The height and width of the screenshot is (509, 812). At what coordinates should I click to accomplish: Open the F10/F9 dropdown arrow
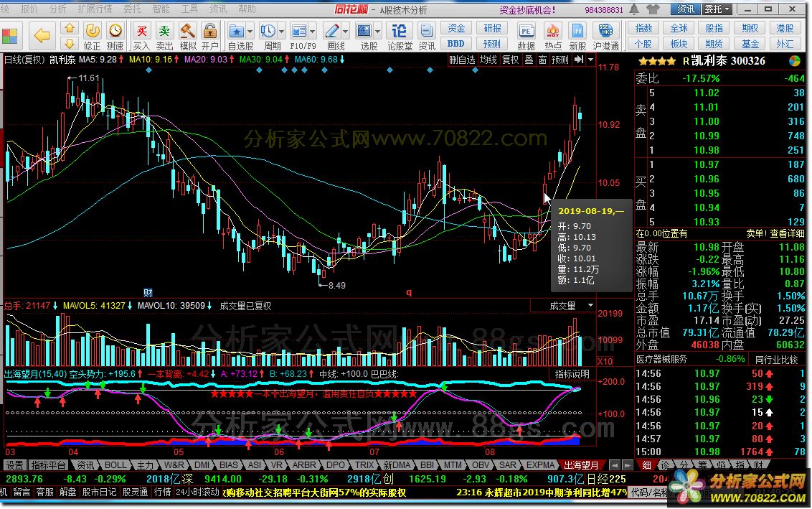click(313, 32)
